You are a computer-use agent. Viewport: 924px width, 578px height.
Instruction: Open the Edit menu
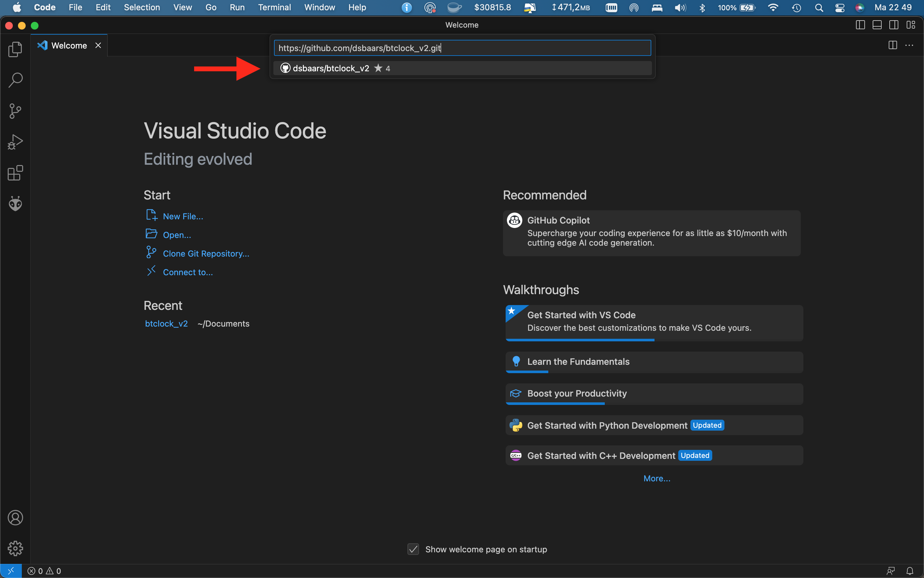coord(103,7)
